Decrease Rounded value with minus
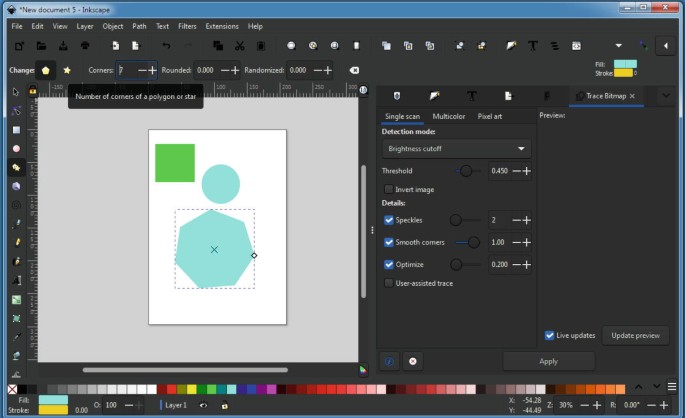The width and height of the screenshot is (685, 418). tap(225, 70)
